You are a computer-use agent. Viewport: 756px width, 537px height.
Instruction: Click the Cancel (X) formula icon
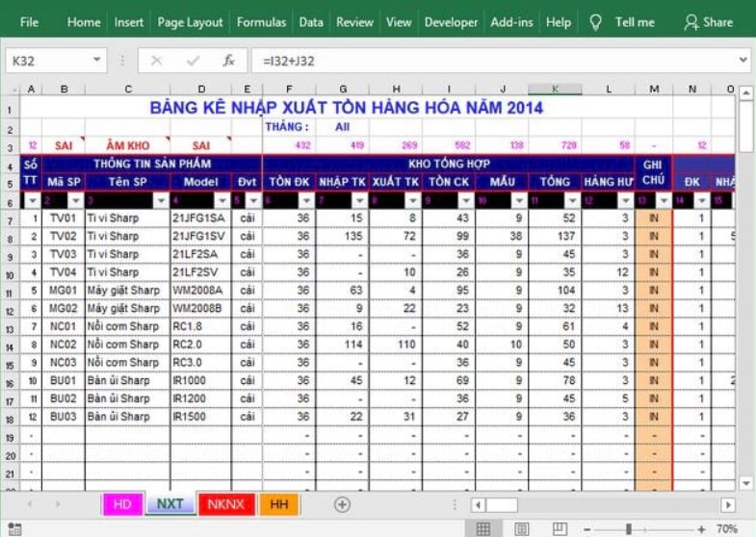tap(156, 61)
